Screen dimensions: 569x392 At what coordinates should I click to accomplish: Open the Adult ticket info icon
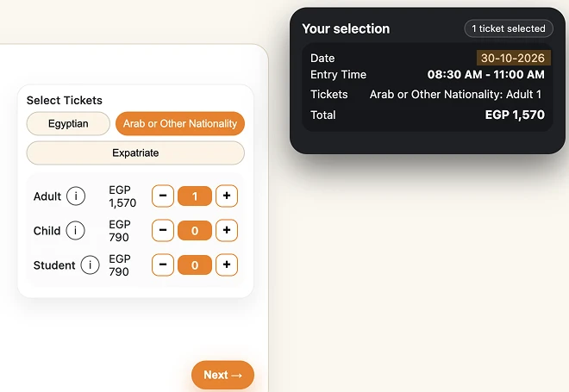(76, 196)
